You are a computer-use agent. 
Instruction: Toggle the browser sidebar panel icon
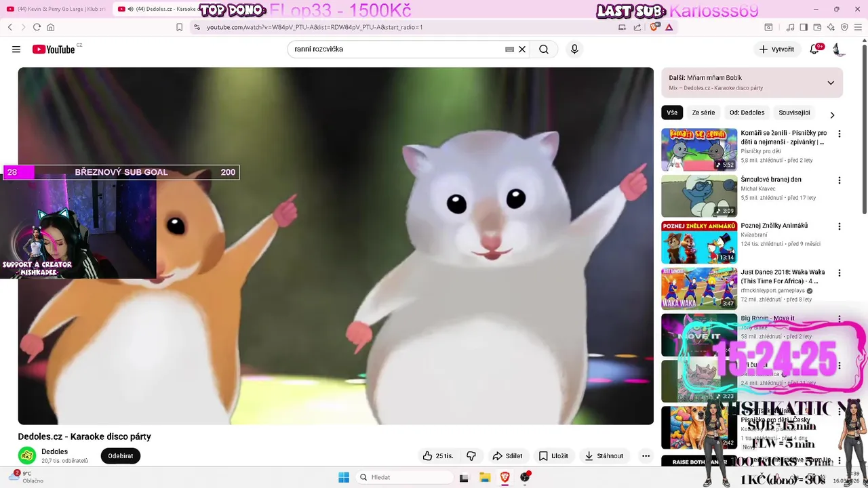804,27
